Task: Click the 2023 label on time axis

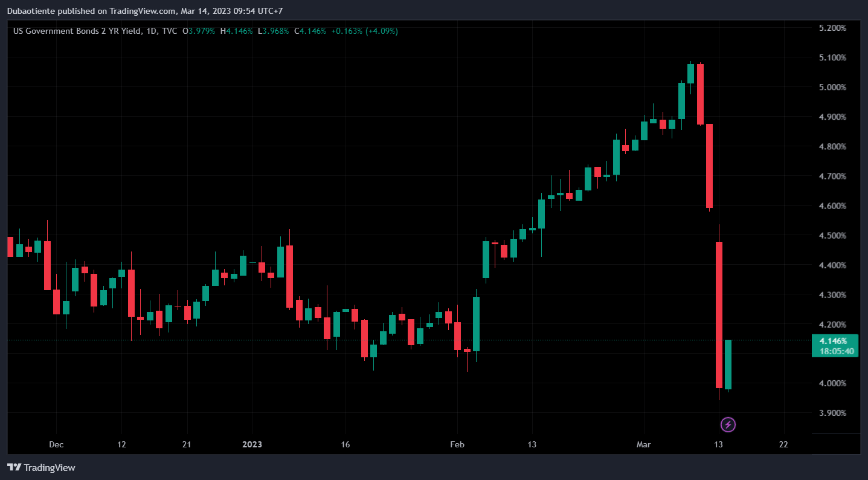Action: (x=252, y=445)
